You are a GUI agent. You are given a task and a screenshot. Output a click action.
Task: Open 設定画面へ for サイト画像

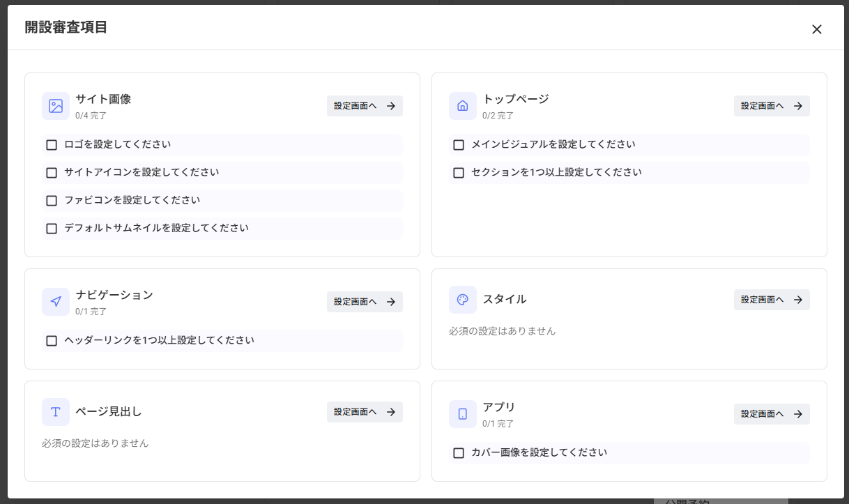click(365, 106)
